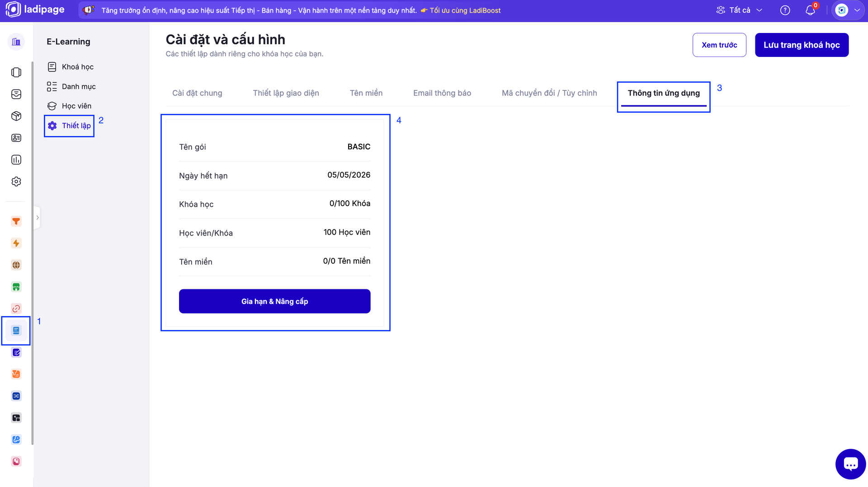Toggle the sidebar collapse chevron handle
Screen dimensions: 868x487
(x=37, y=218)
